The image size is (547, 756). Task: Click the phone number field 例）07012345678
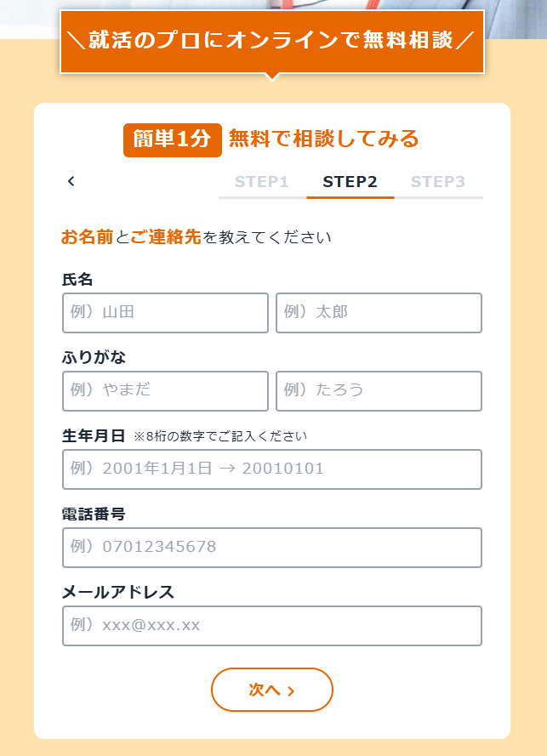pos(272,548)
